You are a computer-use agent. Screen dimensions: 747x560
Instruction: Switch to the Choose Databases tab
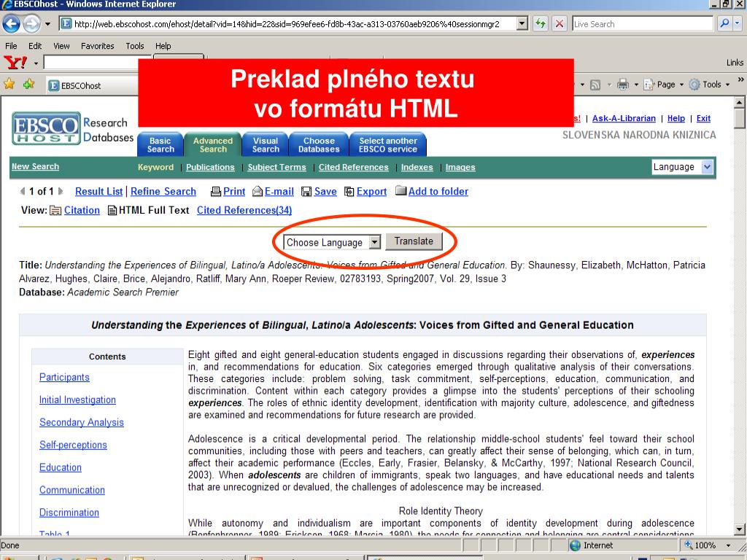tap(319, 144)
